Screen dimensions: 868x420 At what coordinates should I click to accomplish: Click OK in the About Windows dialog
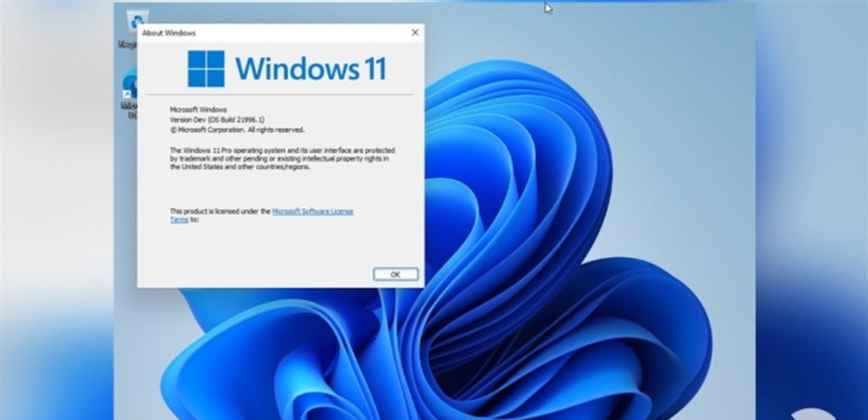(395, 274)
